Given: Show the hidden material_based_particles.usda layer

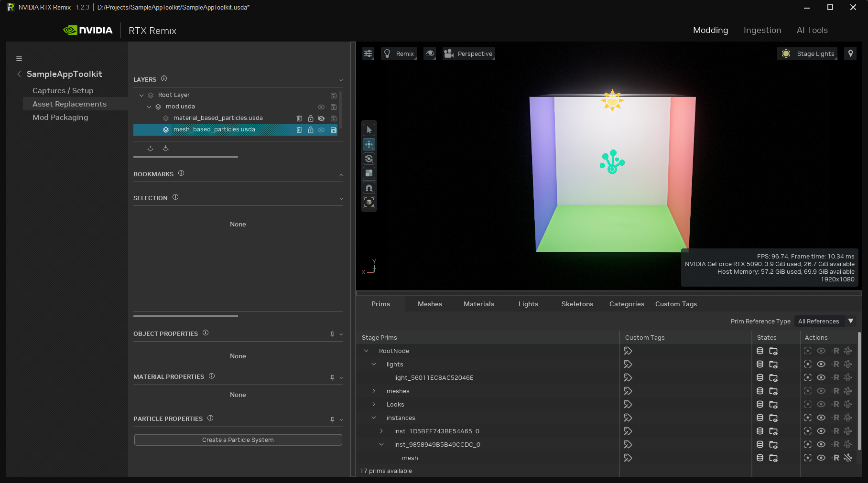Looking at the screenshot, I should (321, 118).
